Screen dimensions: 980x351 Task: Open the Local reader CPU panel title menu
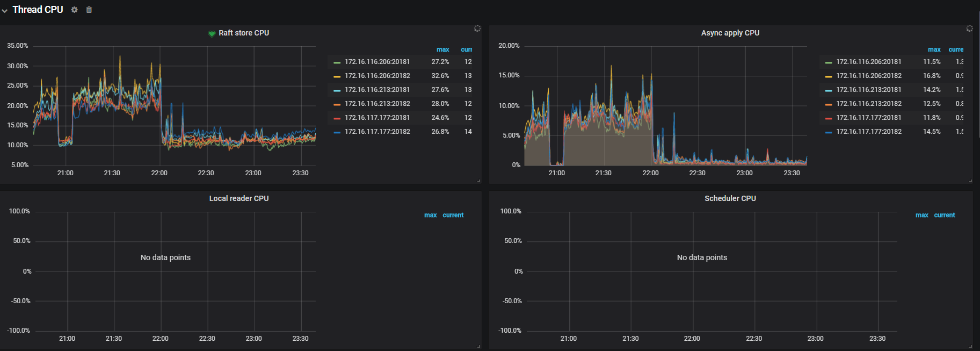[x=238, y=198]
